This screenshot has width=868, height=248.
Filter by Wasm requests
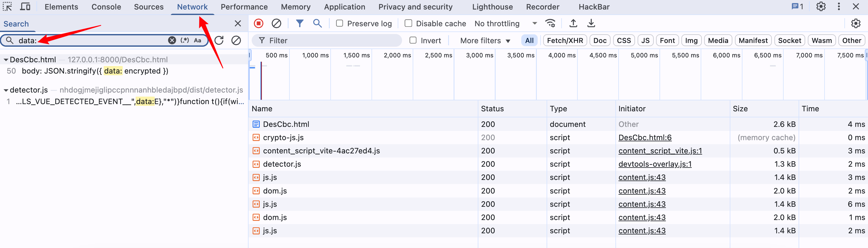coord(822,40)
